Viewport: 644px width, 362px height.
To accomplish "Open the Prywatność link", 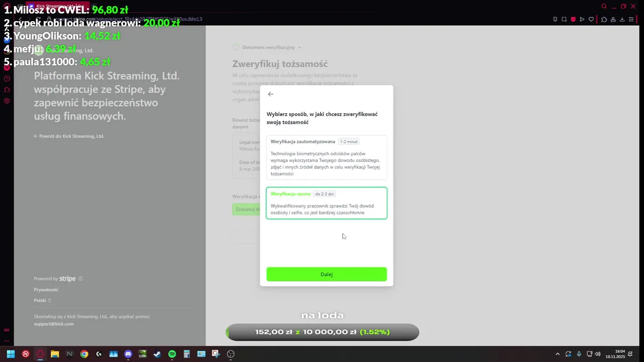I will pos(46,290).
